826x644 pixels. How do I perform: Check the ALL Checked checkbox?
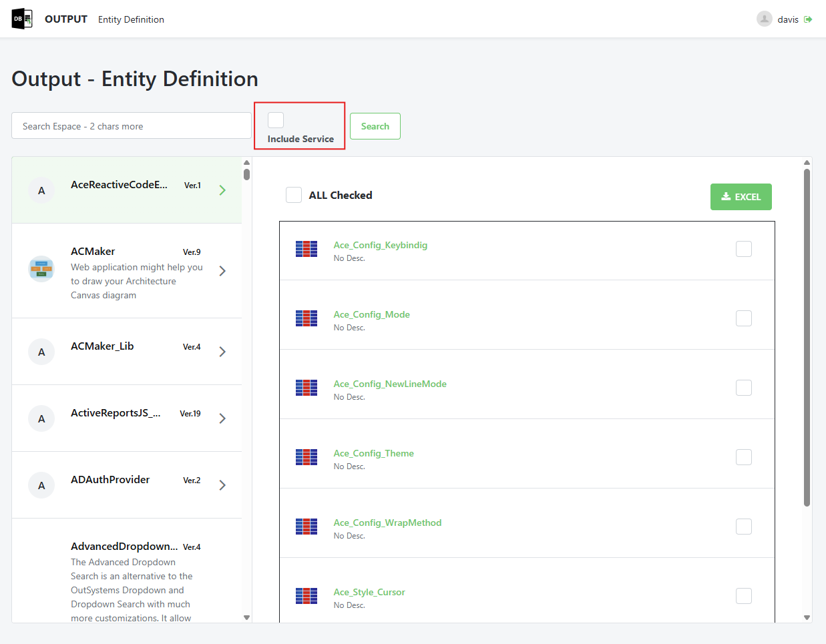click(x=293, y=195)
